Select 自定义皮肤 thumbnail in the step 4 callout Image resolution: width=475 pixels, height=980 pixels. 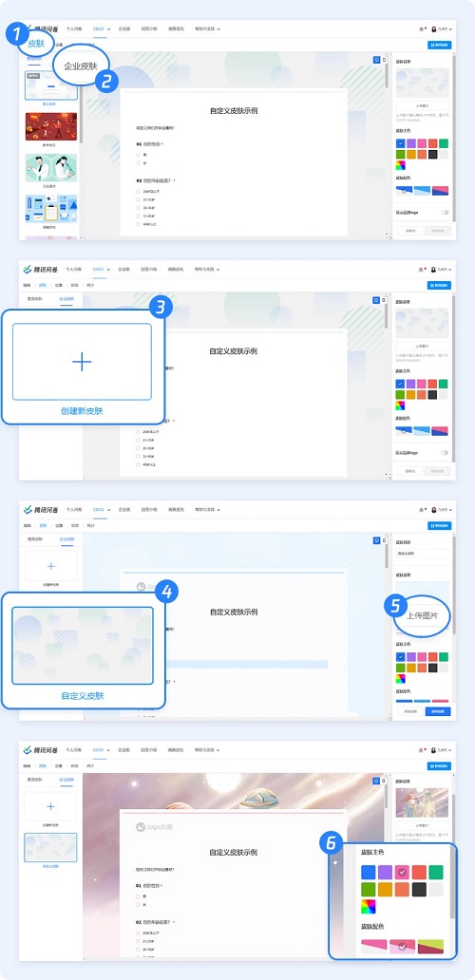[x=83, y=646]
